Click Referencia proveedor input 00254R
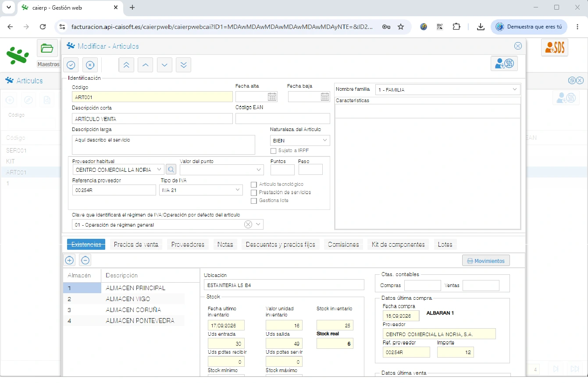588x383 pixels. (114, 190)
